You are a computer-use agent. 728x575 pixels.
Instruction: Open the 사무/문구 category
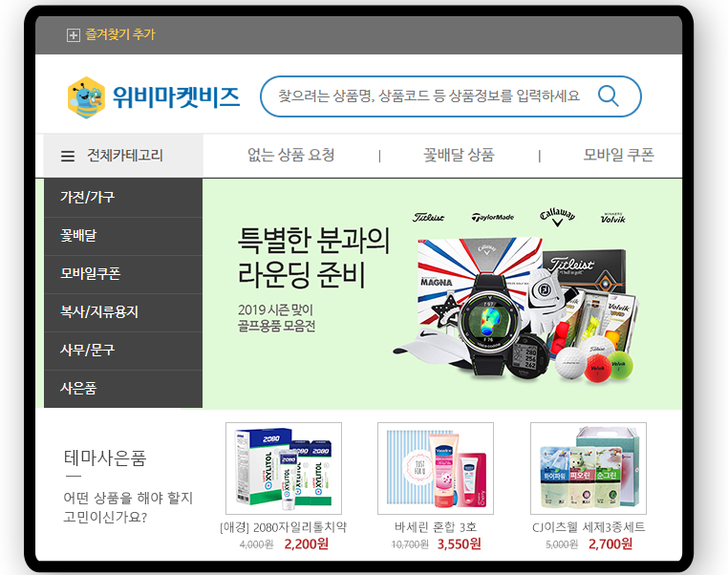[123, 351]
